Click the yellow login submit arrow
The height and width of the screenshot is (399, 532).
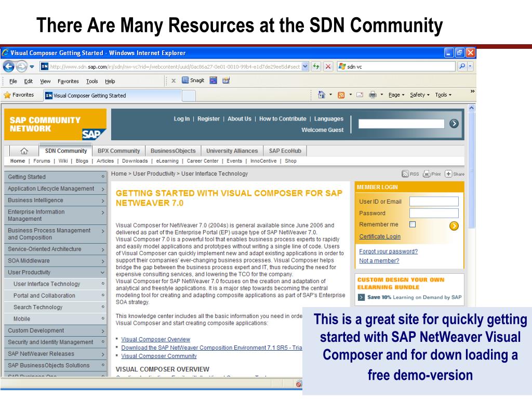pos(454,225)
